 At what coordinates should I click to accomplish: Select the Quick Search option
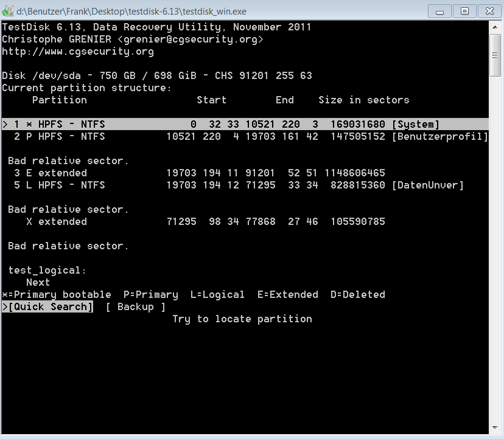pyautogui.click(x=47, y=306)
